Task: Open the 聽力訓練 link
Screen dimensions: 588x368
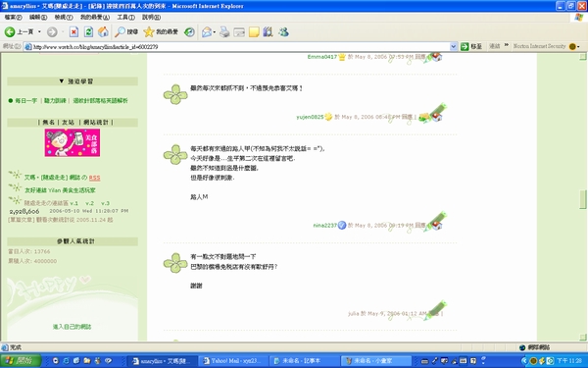Action: pyautogui.click(x=55, y=101)
